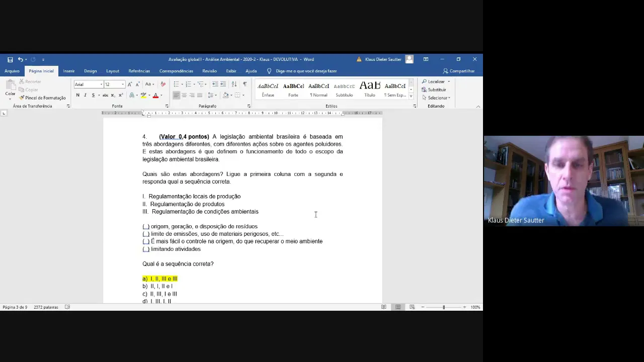
Task: Sort text with the A-Z icon
Action: click(234, 84)
